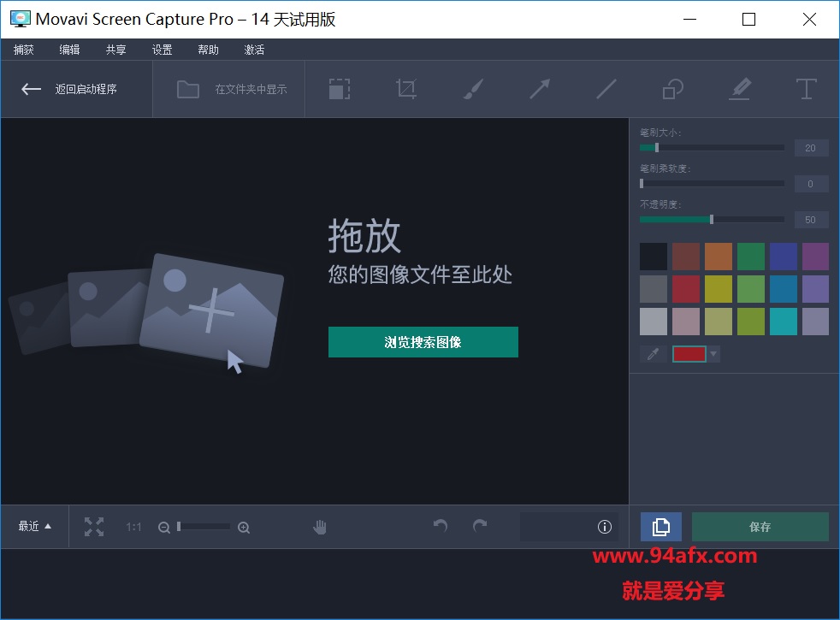Click the undo arrow
The width and height of the screenshot is (840, 620).
click(441, 526)
